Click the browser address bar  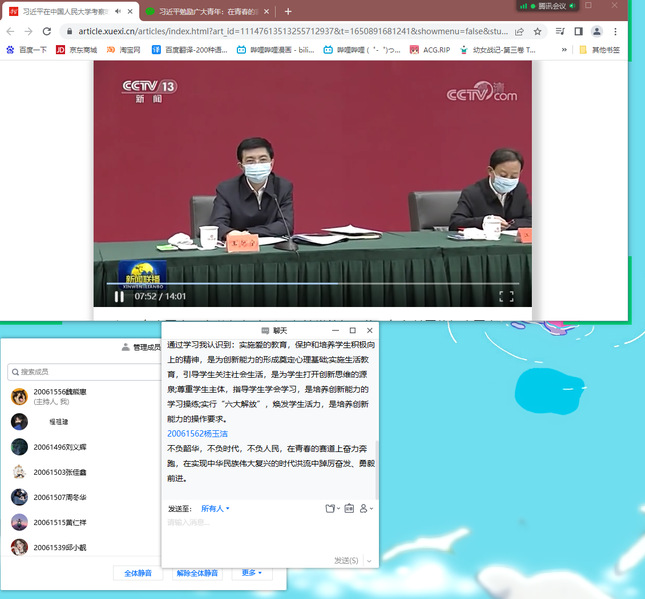(x=300, y=31)
